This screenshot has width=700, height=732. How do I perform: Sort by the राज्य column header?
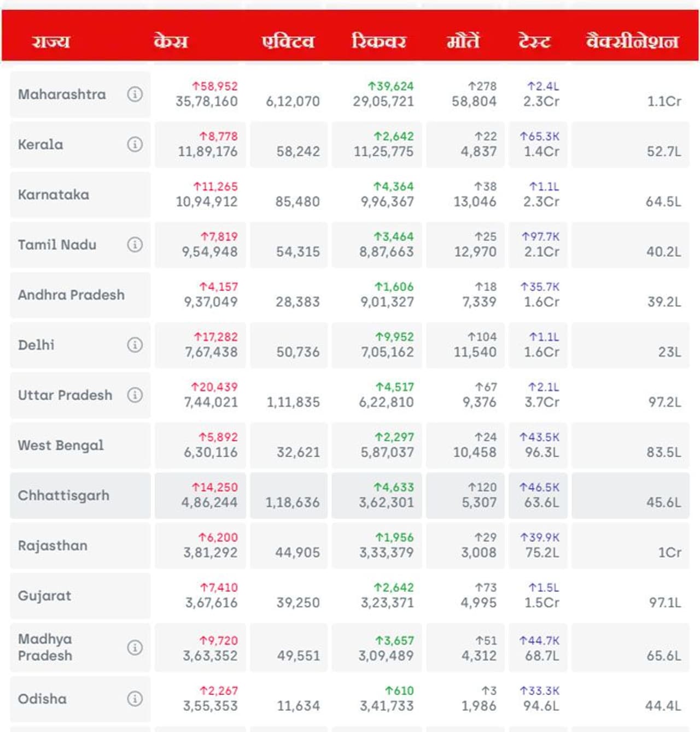(x=51, y=42)
